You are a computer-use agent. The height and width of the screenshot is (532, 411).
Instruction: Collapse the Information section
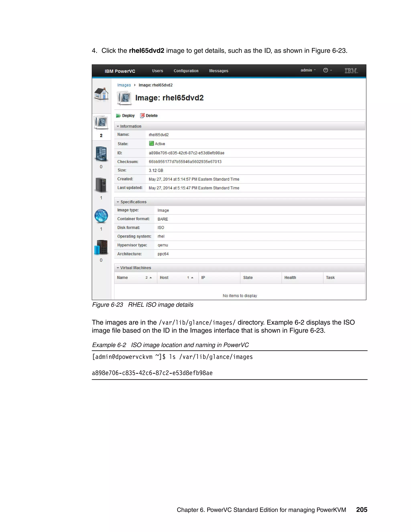coord(240,126)
